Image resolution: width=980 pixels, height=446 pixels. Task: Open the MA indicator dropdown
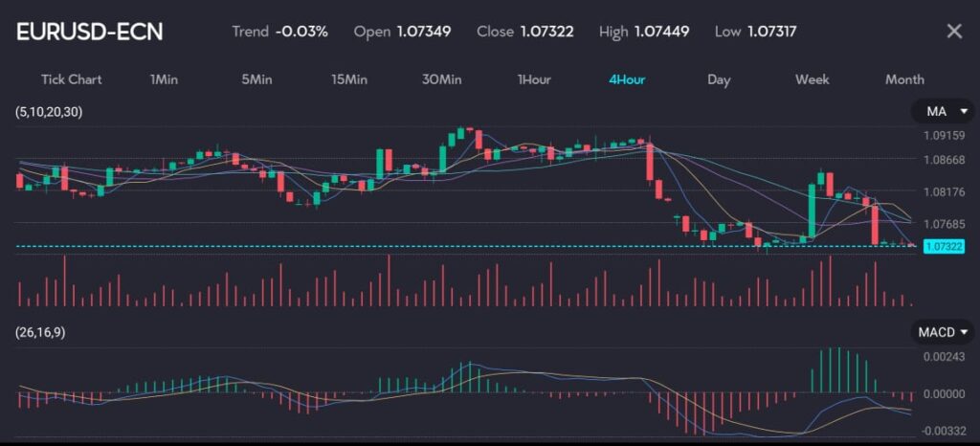[942, 113]
